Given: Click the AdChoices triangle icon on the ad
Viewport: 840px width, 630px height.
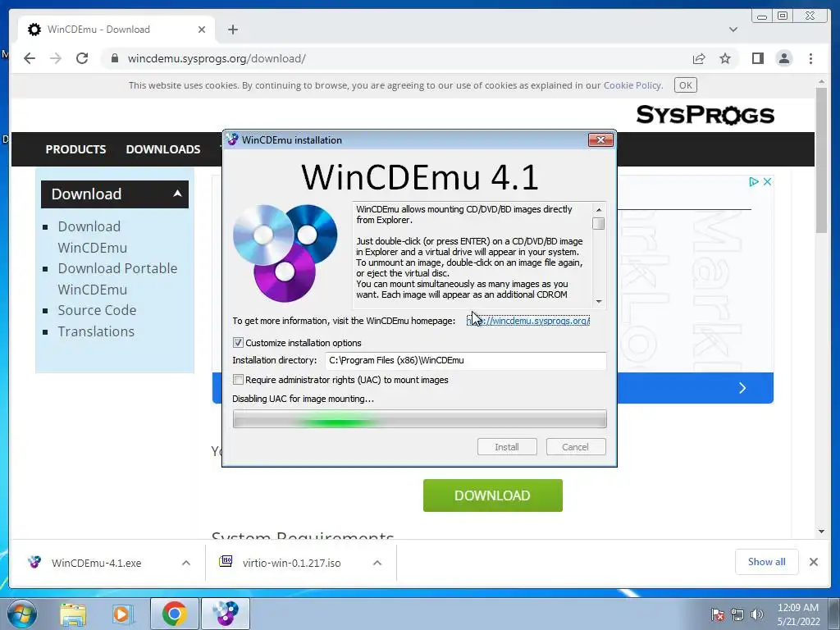Looking at the screenshot, I should pyautogui.click(x=754, y=181).
